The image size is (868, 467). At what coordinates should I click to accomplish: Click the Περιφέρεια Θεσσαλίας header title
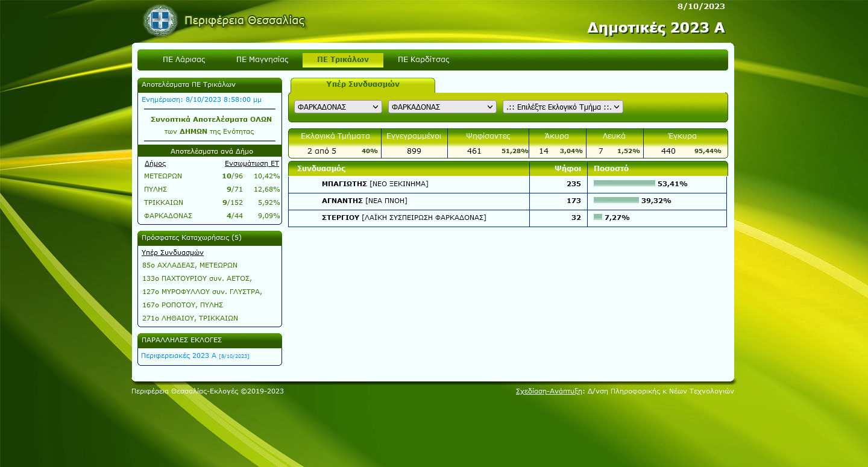(245, 20)
